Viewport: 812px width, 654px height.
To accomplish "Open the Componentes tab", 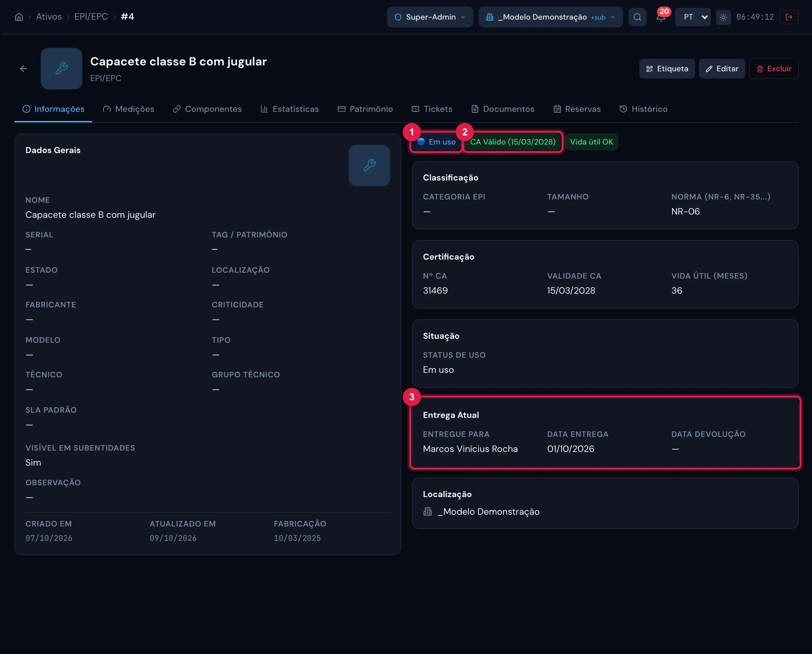I will point(207,109).
